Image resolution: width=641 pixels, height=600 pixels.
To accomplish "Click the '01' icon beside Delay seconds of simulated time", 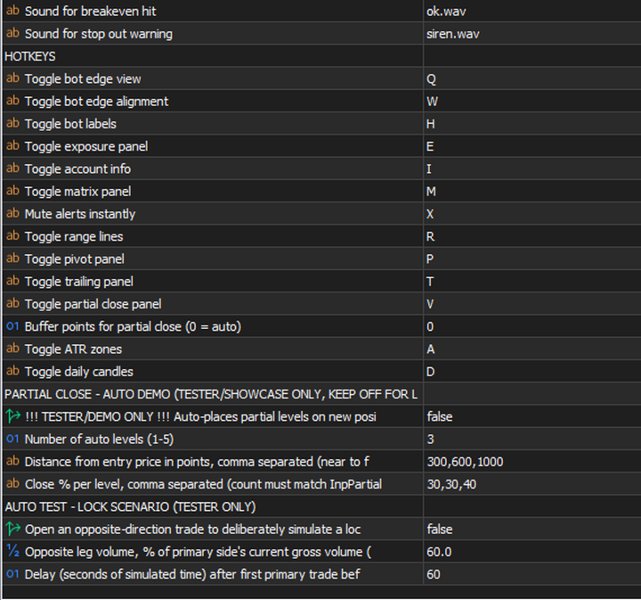I will click(13, 573).
